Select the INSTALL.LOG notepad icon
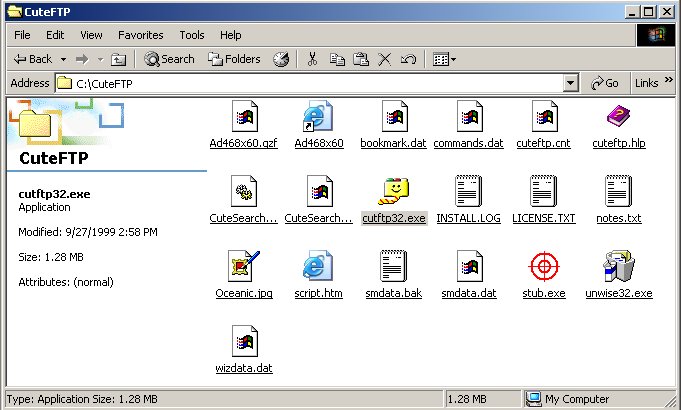 469,191
